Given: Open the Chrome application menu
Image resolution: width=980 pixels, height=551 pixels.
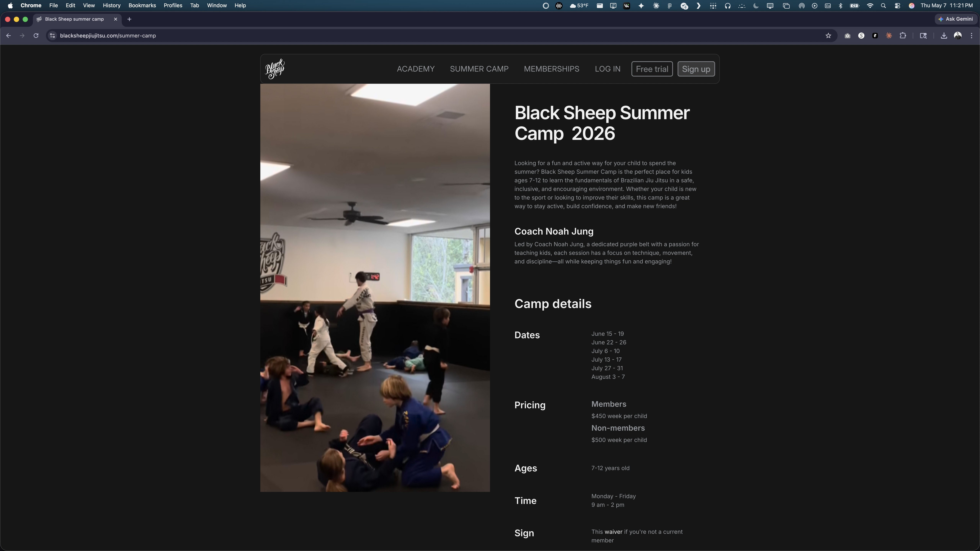Looking at the screenshot, I should [31, 5].
